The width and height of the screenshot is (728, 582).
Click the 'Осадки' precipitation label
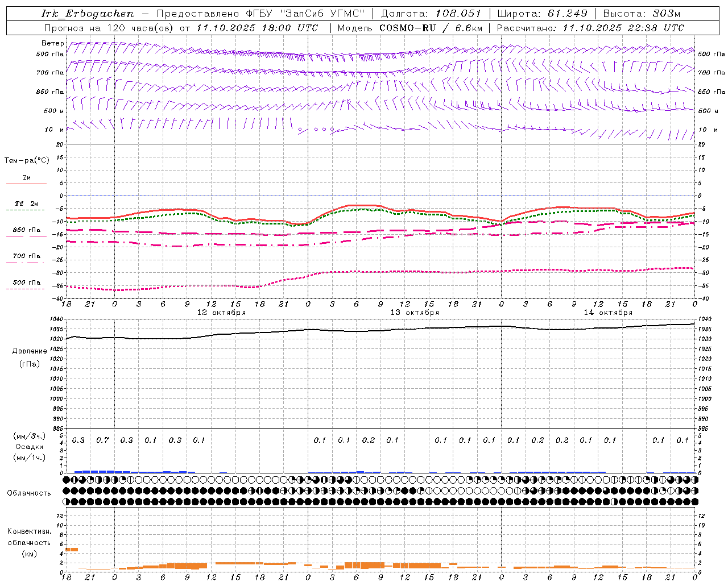(30, 447)
